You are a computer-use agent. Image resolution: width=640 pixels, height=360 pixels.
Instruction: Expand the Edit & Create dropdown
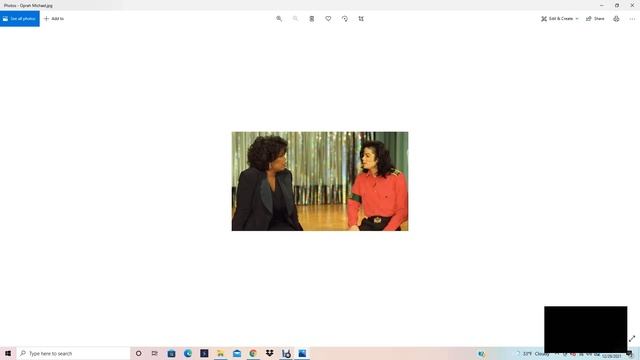point(560,19)
